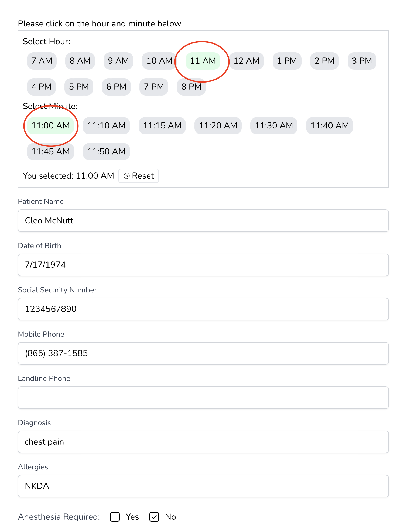Select the 7 AM hour option
404x532 pixels.
click(42, 61)
